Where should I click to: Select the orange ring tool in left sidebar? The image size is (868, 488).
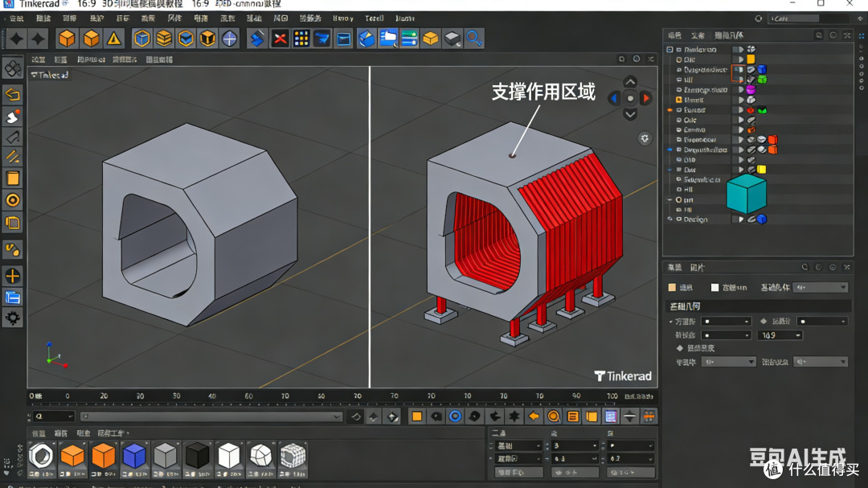(x=13, y=200)
